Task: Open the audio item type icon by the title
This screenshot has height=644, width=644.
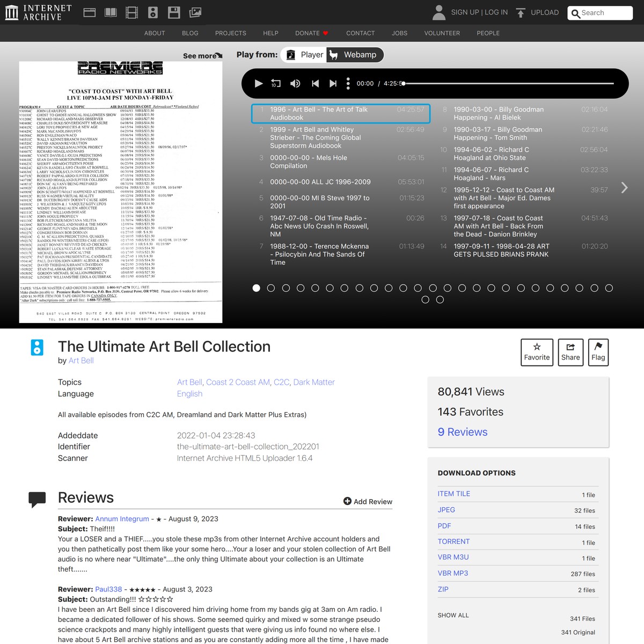Action: (37, 347)
